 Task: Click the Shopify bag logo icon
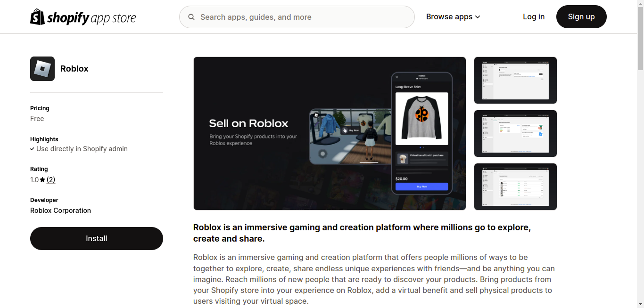[37, 17]
